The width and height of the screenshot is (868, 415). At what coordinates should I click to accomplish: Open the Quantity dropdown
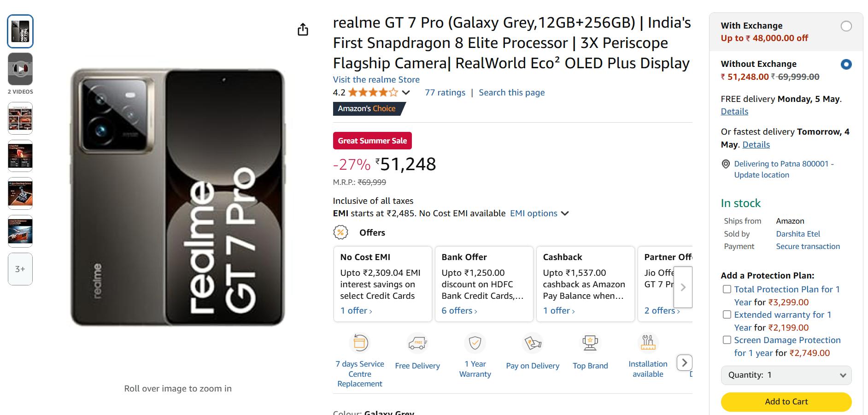(x=786, y=375)
